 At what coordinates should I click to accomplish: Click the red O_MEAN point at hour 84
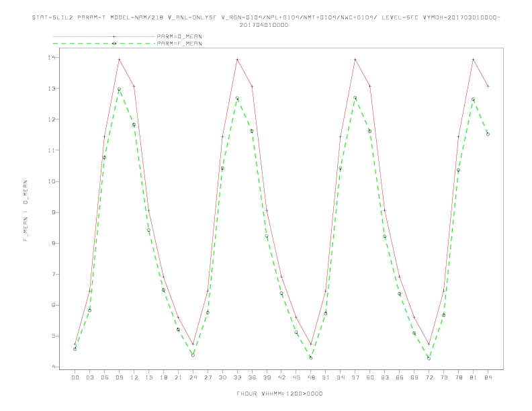coord(488,86)
